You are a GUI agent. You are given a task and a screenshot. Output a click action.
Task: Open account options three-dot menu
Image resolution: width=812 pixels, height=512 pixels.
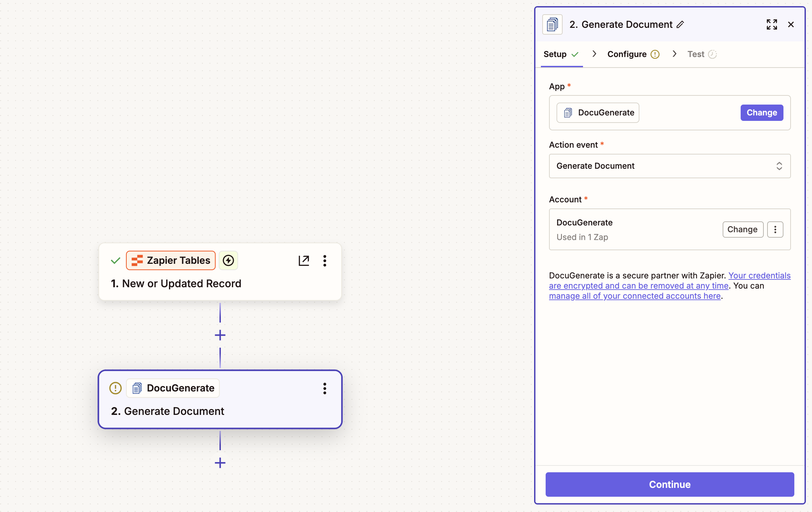[775, 230]
